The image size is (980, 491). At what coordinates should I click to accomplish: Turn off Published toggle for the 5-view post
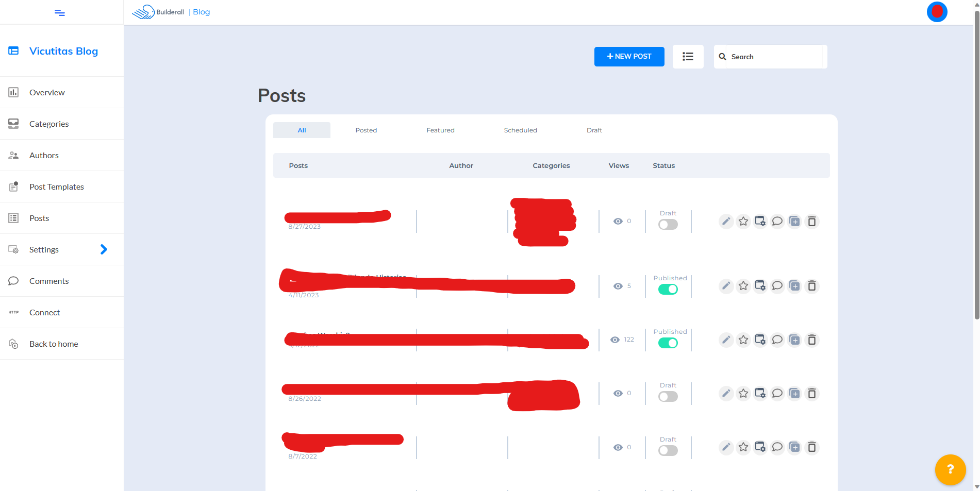pyautogui.click(x=668, y=290)
